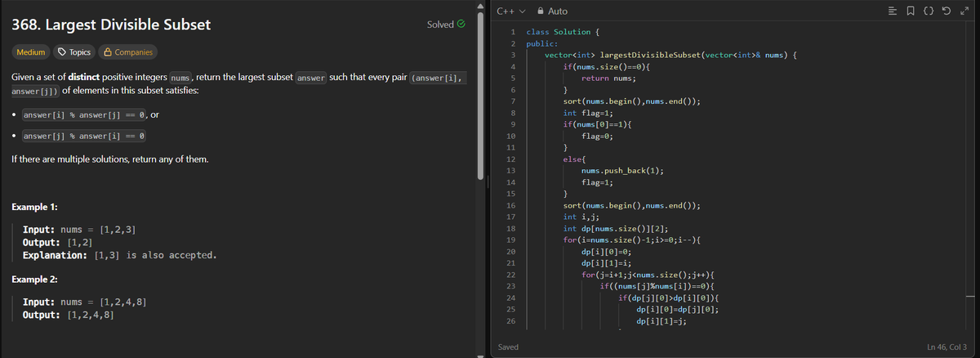The image size is (980, 358).
Task: Click the green Solved check icon
Action: click(x=462, y=25)
